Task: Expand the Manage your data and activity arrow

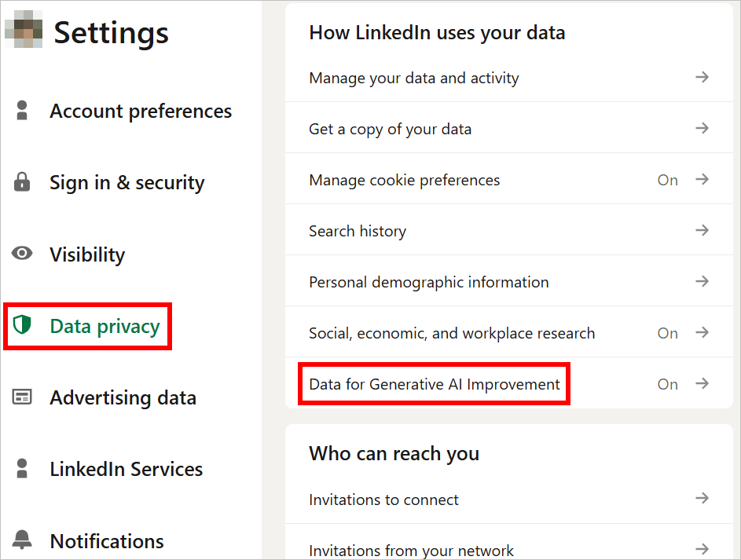Action: (x=702, y=77)
